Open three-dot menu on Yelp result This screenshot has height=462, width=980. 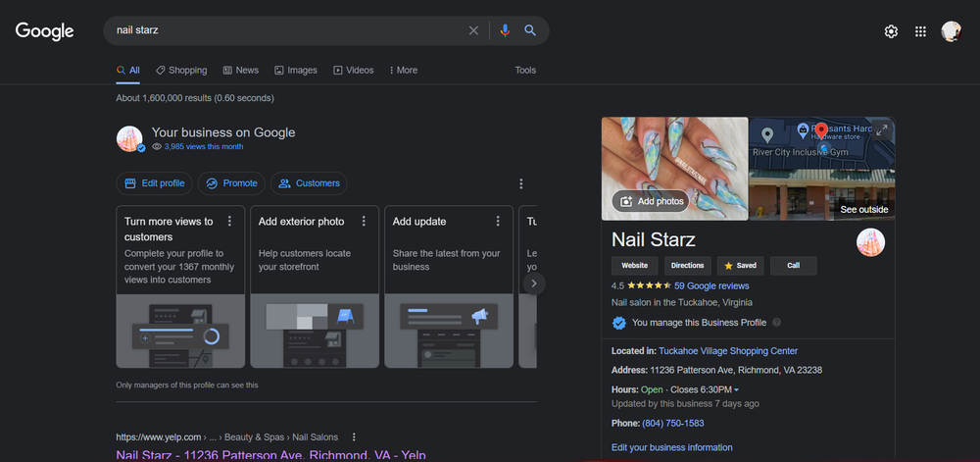coord(354,436)
